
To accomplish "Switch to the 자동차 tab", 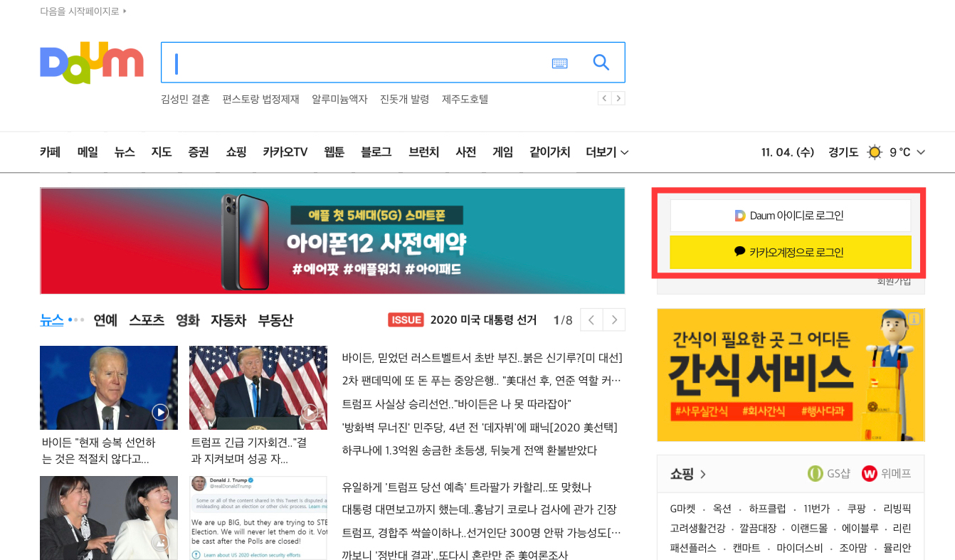I will tap(228, 320).
